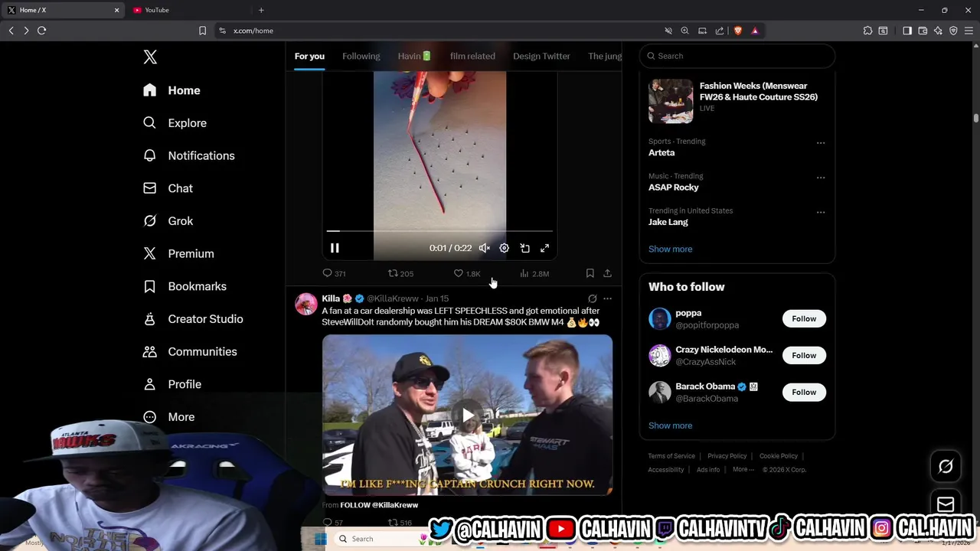Play the SteveWillDoIt BMW video
The height and width of the screenshot is (551, 980).
coord(467,415)
